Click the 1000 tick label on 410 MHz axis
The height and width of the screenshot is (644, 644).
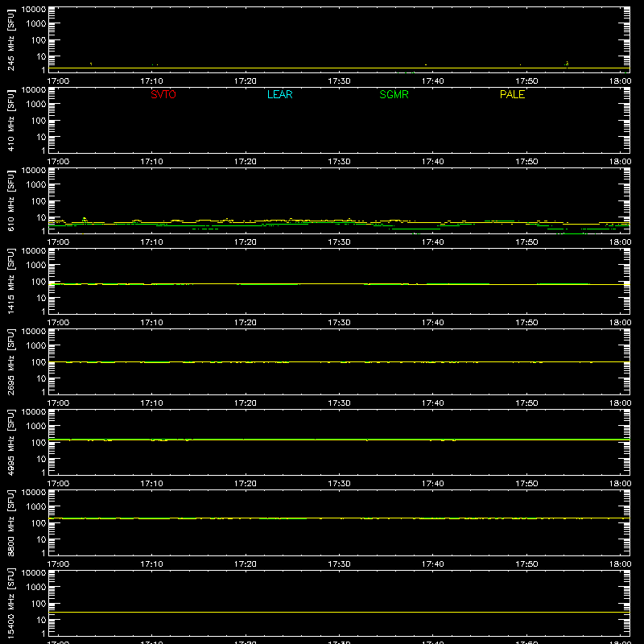coord(36,105)
